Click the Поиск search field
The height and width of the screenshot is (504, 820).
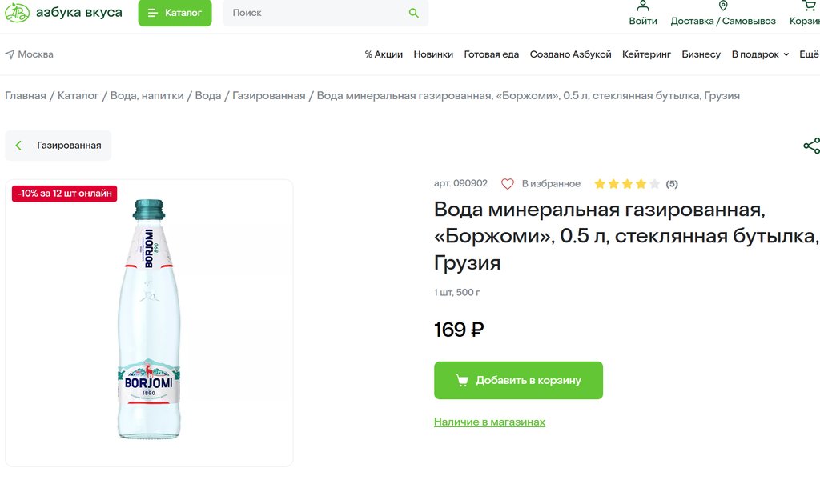pyautogui.click(x=316, y=13)
